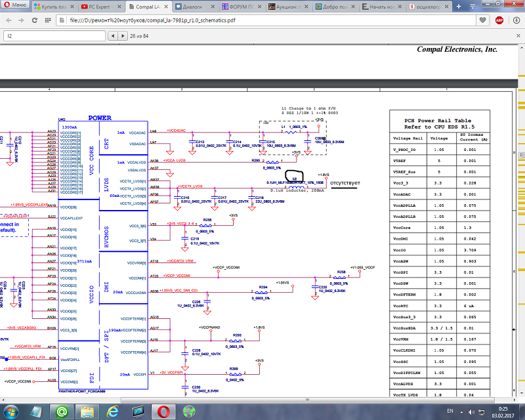Click the horizontal scrollbar right arrow
525x420 pixels.
click(514, 400)
